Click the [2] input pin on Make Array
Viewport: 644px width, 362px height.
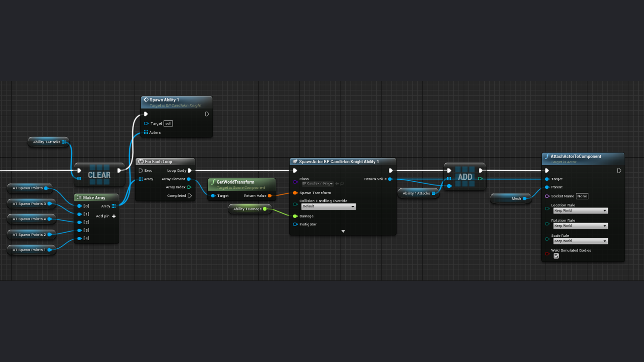(79, 222)
